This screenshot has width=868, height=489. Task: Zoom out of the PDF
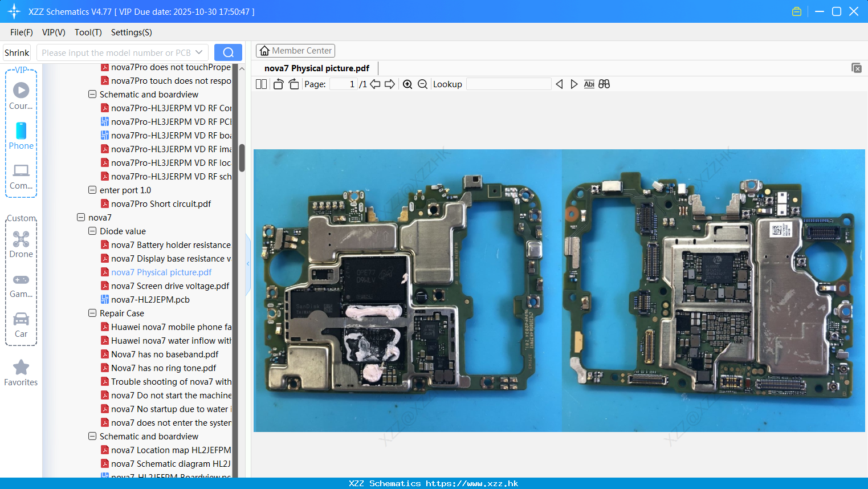pos(422,84)
